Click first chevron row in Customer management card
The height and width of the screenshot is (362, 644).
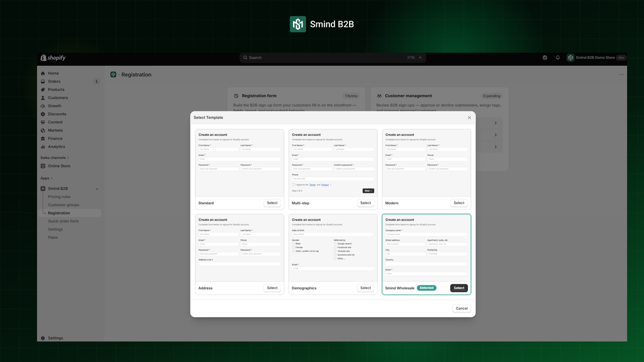pos(496,123)
